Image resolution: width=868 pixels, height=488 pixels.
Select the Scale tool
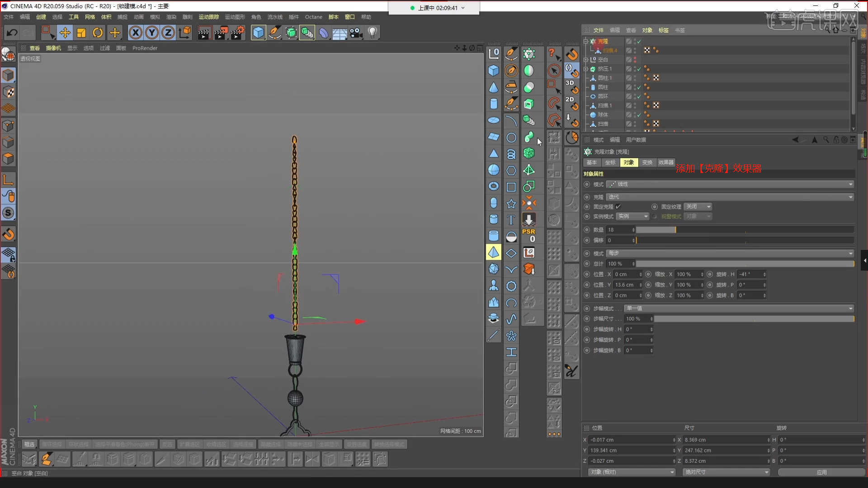tap(81, 33)
